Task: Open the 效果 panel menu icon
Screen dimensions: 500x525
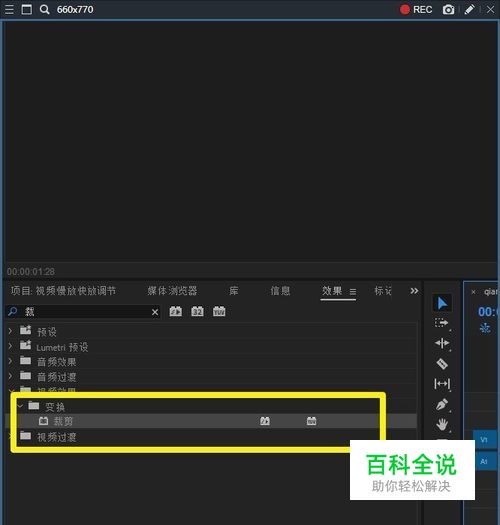Action: (x=353, y=292)
